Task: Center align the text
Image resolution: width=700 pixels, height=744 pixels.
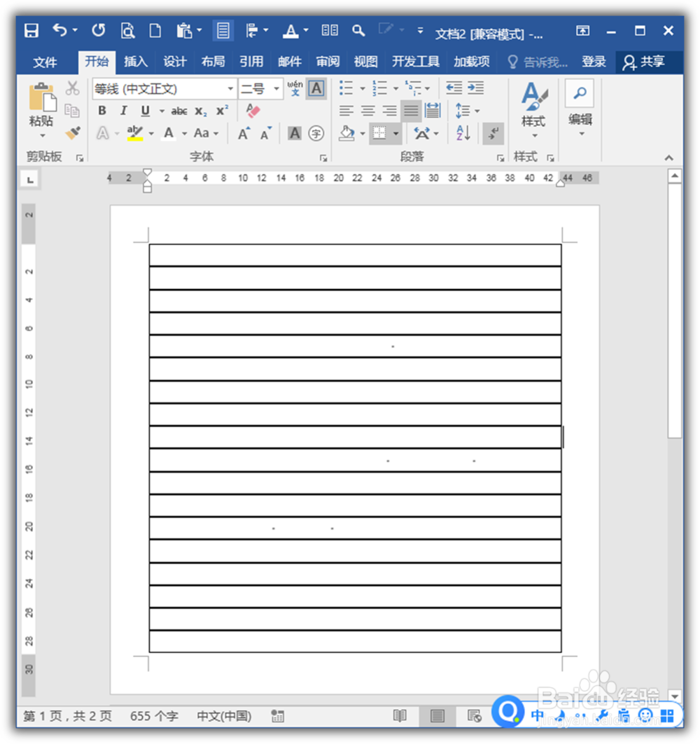Action: [367, 111]
